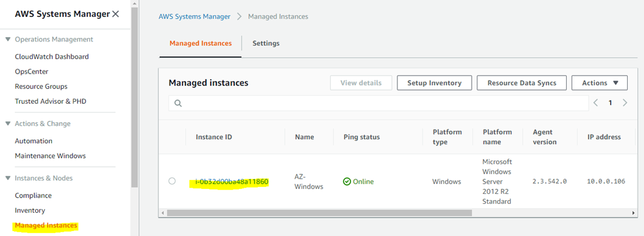Click the Windows platform type cell
This screenshot has width=644, height=236.
[447, 181]
